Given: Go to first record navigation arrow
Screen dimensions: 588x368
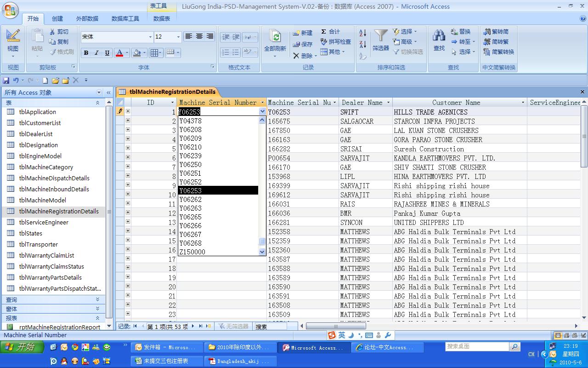Looking at the screenshot, I should tap(135, 326).
